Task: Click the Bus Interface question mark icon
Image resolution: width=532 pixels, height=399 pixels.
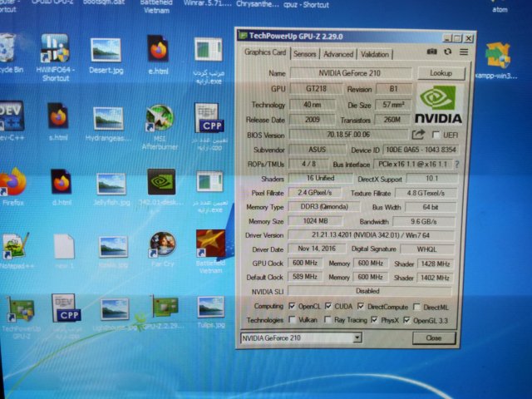Action: [x=456, y=164]
